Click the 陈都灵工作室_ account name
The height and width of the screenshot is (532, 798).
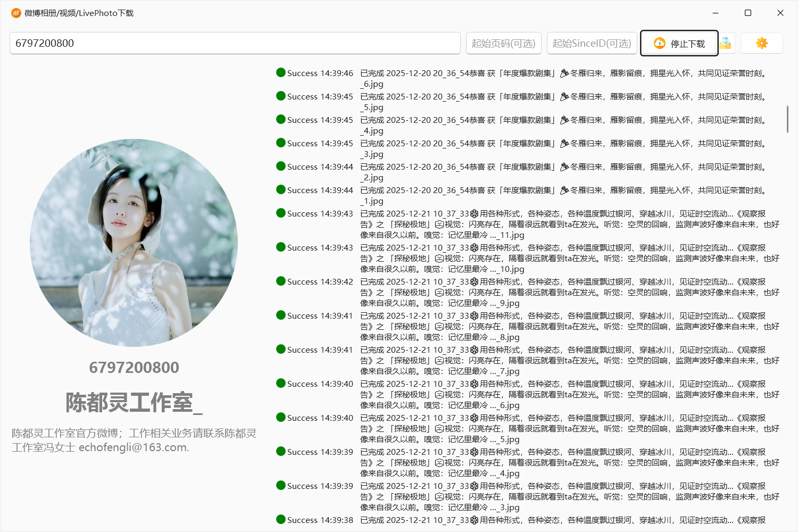coord(134,402)
